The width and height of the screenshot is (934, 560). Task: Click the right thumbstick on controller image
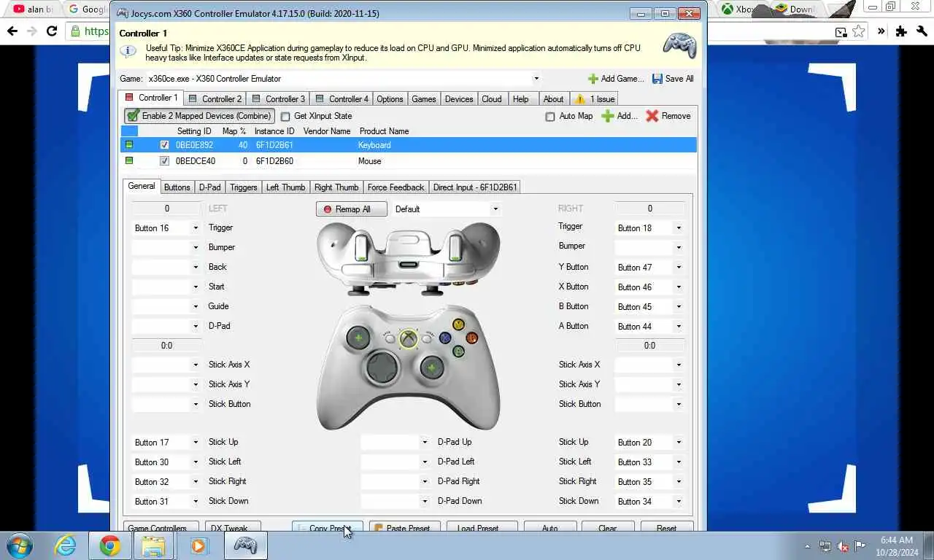pos(432,367)
